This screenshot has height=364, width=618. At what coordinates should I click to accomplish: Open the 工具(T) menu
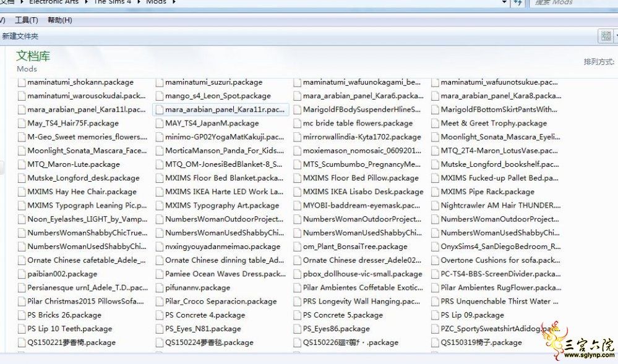point(27,20)
